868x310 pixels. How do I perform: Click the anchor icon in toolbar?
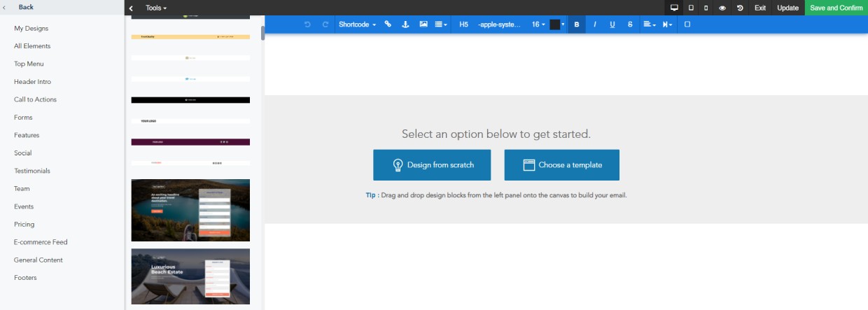click(405, 24)
